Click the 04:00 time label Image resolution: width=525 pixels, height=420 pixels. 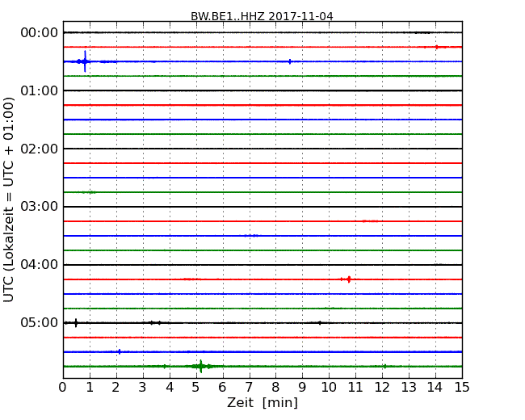click(x=40, y=265)
